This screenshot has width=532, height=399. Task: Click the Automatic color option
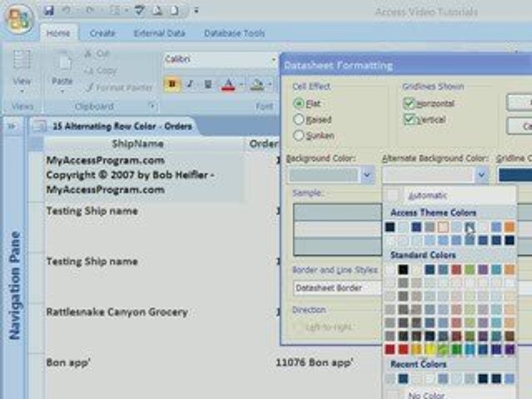pyautogui.click(x=449, y=196)
